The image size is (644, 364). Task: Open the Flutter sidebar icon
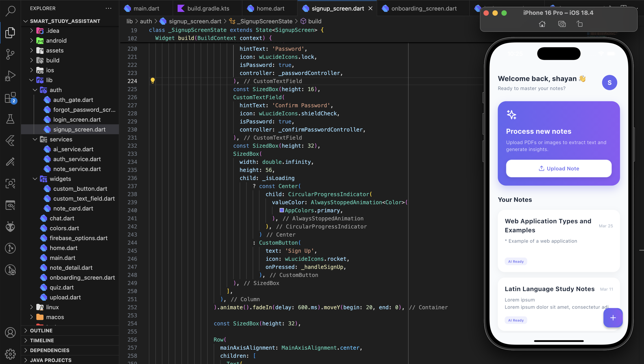pyautogui.click(x=10, y=140)
